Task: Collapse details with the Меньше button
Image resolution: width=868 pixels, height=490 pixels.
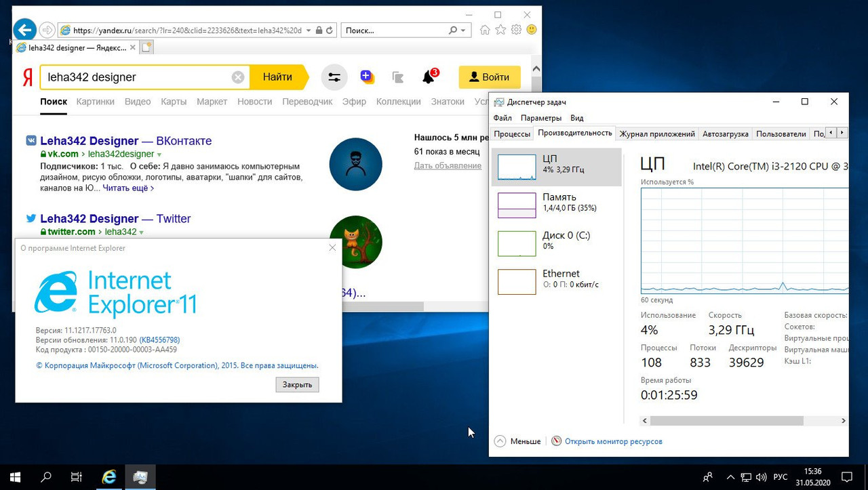Action: click(x=518, y=441)
